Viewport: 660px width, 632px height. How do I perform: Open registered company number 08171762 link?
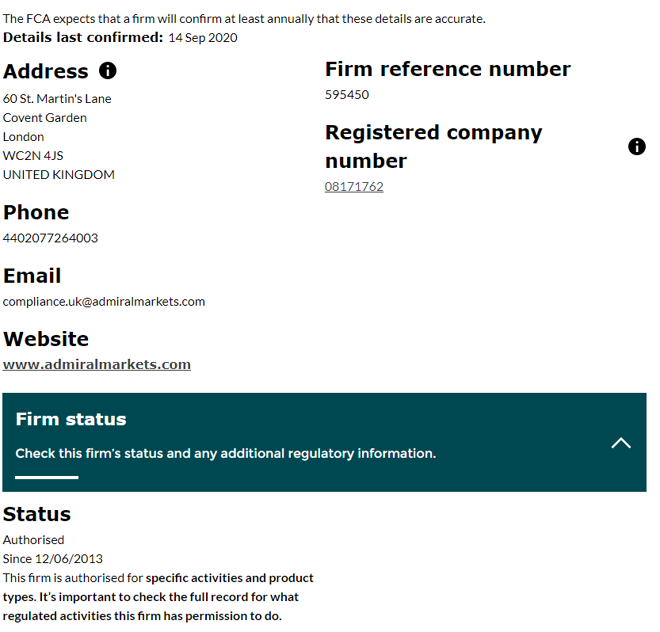click(x=354, y=187)
